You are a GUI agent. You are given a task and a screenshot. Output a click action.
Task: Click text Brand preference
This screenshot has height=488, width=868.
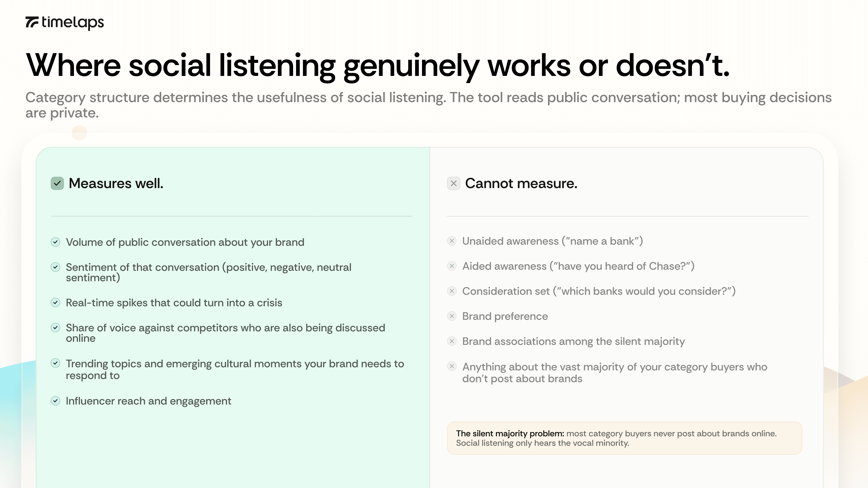[x=505, y=316]
